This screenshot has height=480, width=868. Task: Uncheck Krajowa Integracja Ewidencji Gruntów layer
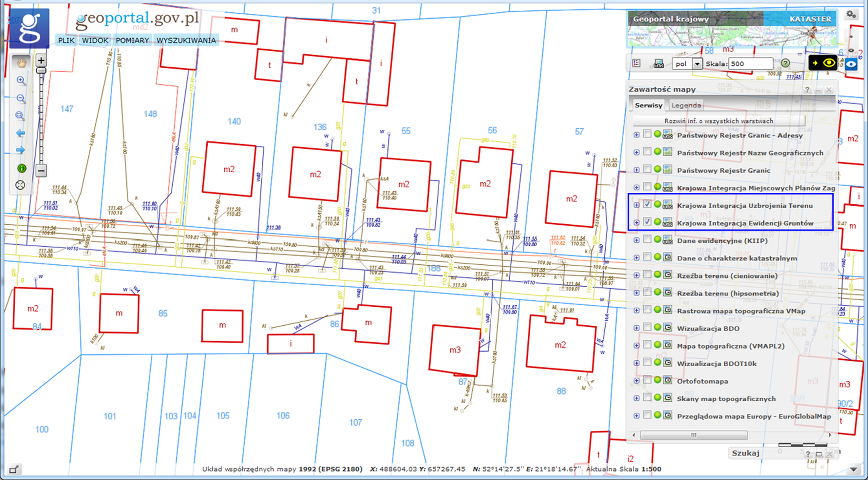coord(647,222)
